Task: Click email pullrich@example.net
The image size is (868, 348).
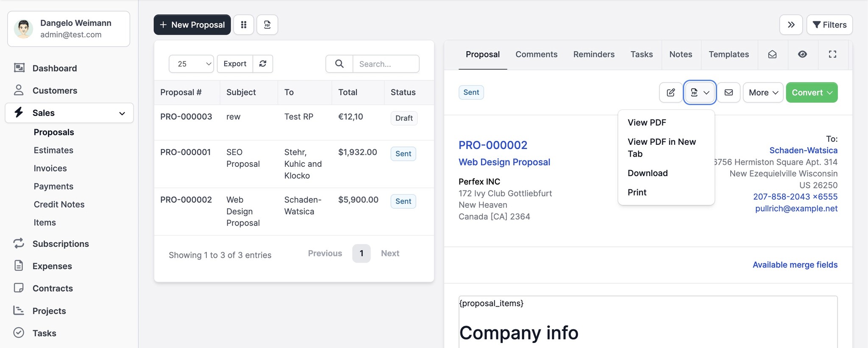Action: [x=796, y=209]
